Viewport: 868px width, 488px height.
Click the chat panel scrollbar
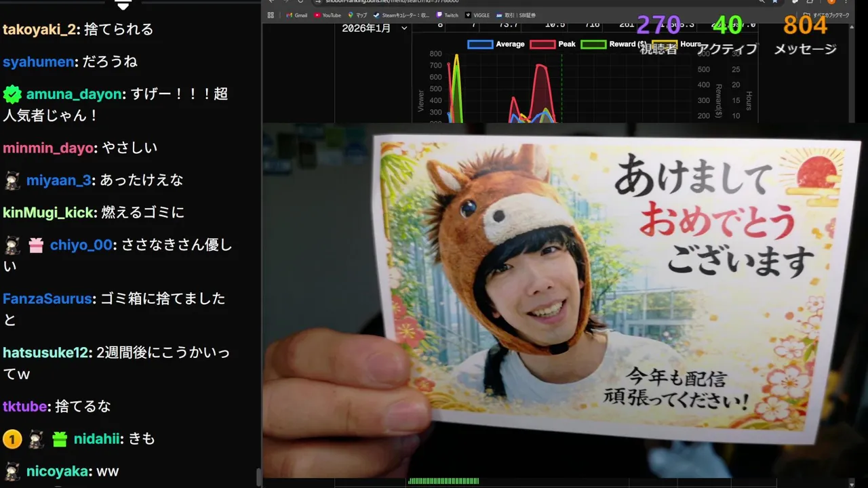258,477
